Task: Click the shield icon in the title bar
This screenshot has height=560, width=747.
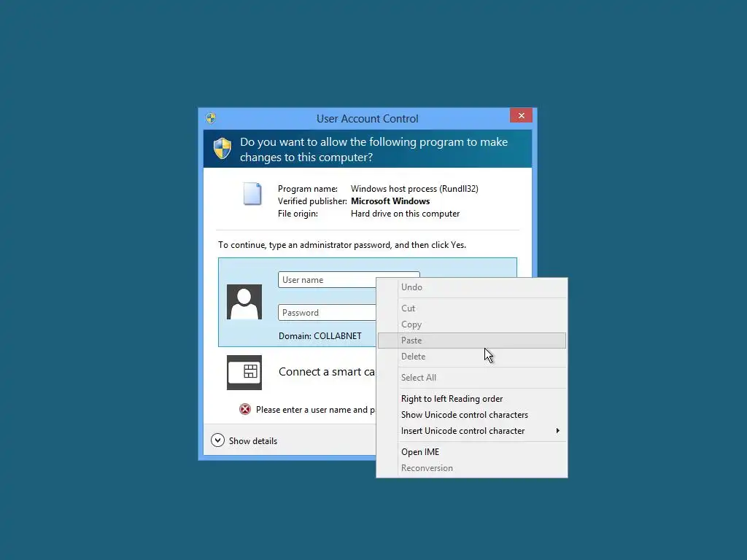Action: (211, 118)
